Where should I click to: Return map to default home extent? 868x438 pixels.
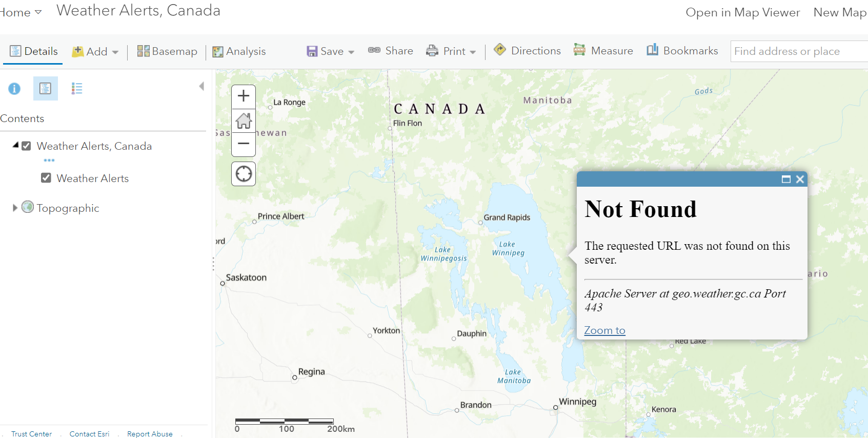pos(244,121)
